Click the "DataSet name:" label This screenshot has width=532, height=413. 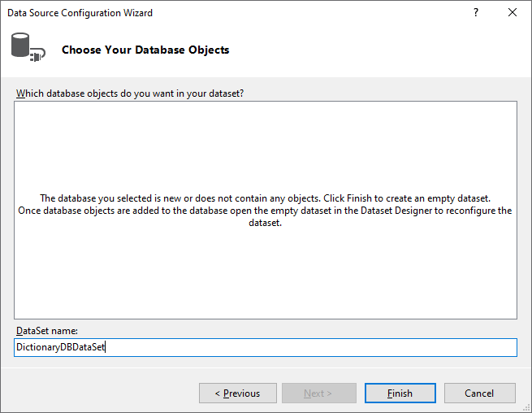pos(46,330)
